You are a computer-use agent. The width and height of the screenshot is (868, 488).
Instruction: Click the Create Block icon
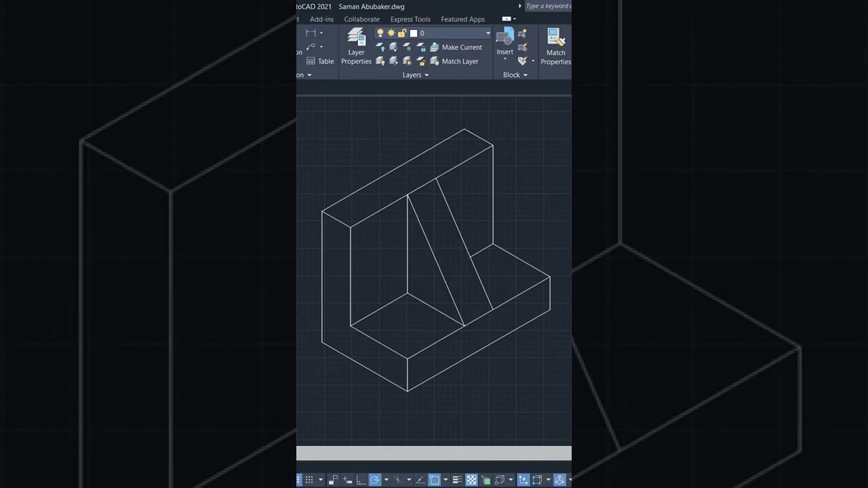coord(522,33)
